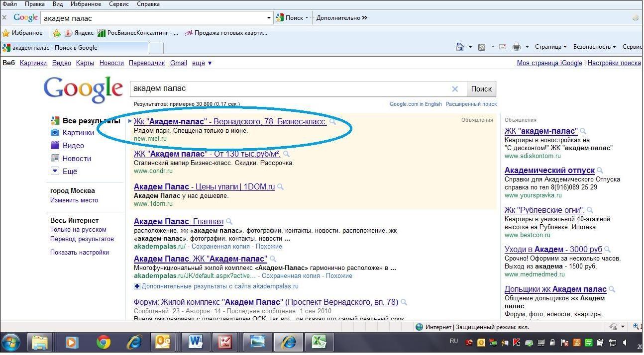The height and width of the screenshot is (355, 644).
Task: Click magnifier icon beside new.miel.ru ad title
Action: (333, 122)
